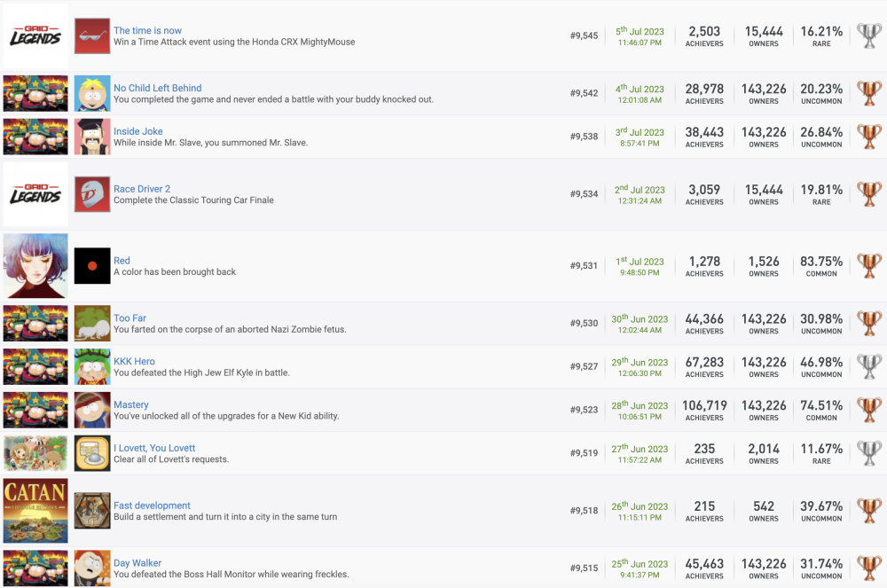Click the helmet icon for Race Driver 2
887x588 pixels.
coord(92,194)
